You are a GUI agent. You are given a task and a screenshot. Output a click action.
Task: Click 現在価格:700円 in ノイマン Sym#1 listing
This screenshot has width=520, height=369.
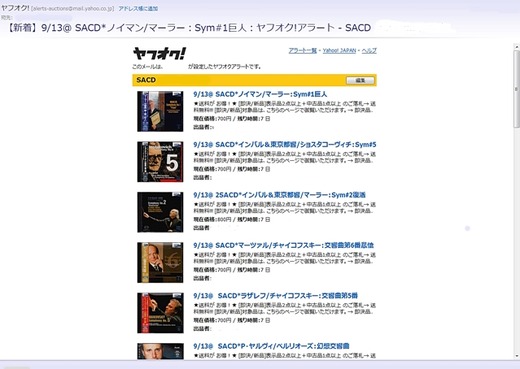coord(212,119)
